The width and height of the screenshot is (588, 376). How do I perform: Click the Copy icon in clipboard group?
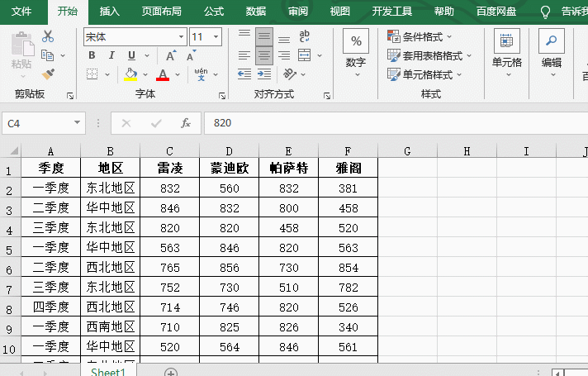[x=48, y=55]
